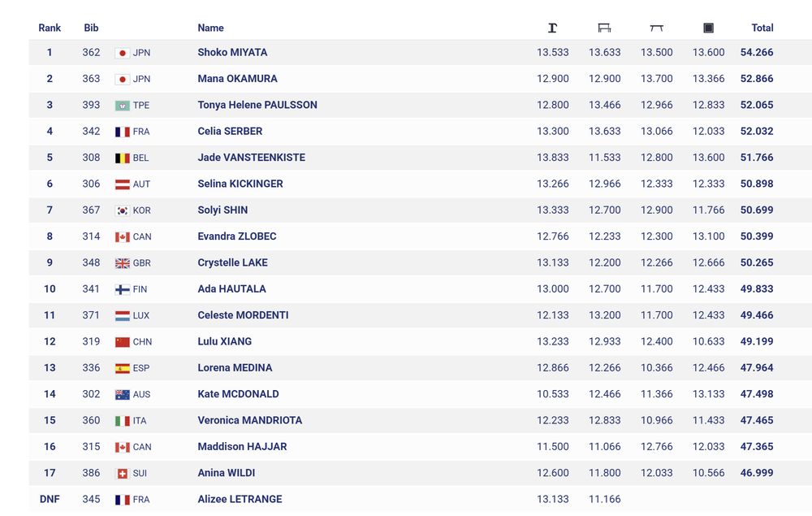Click Japan flag next to Shoko MIYATA

click(x=123, y=53)
